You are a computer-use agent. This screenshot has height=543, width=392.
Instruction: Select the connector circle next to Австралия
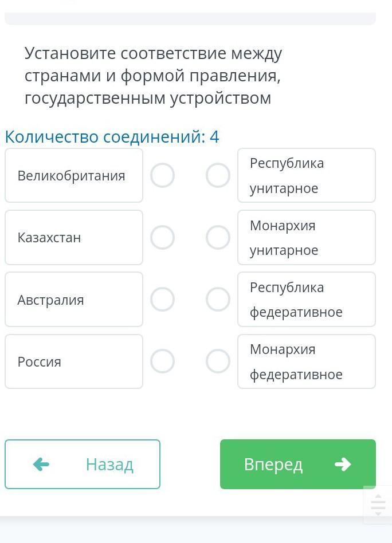click(162, 299)
